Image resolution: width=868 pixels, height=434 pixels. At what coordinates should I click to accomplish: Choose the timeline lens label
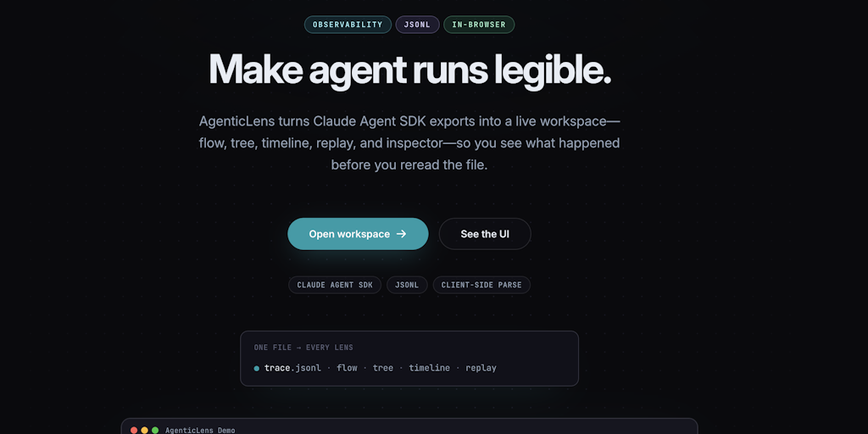(430, 368)
